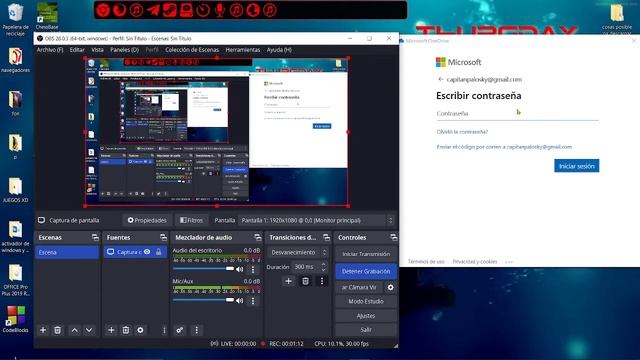Open the Herramientas menu

click(242, 50)
